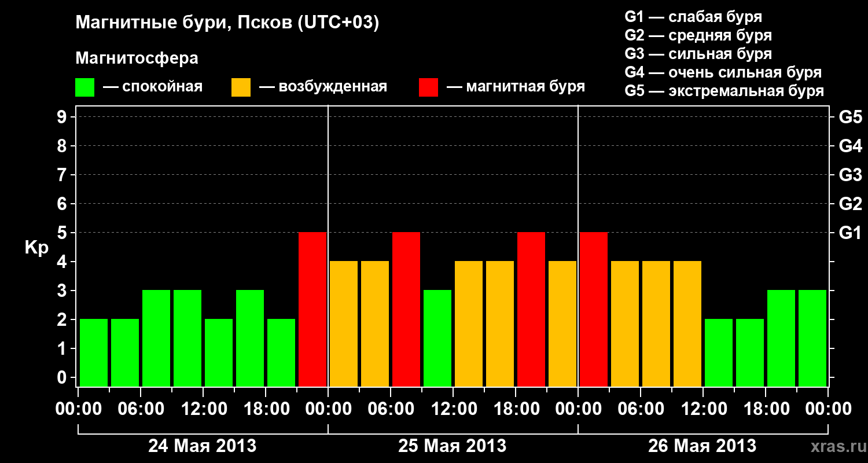Select green bar for 15:00–18:00 on 24 May

[x=250, y=338]
